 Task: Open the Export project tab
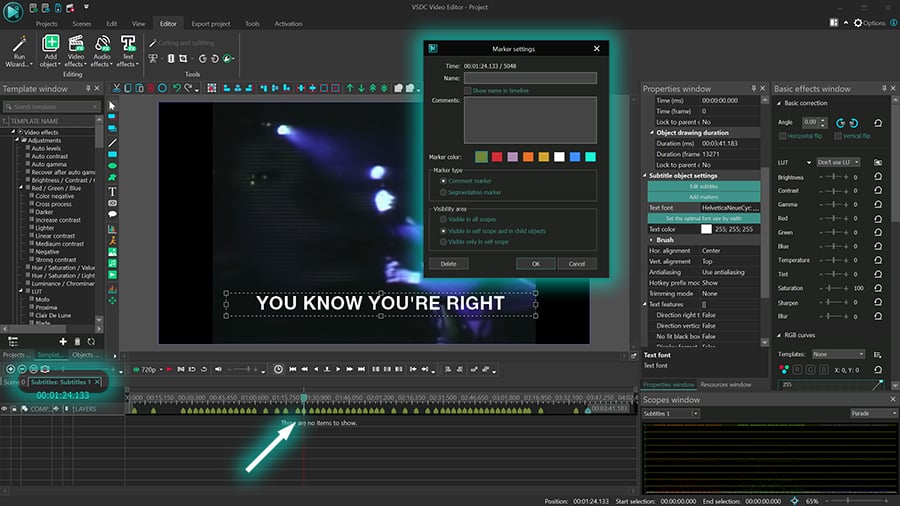[x=211, y=24]
